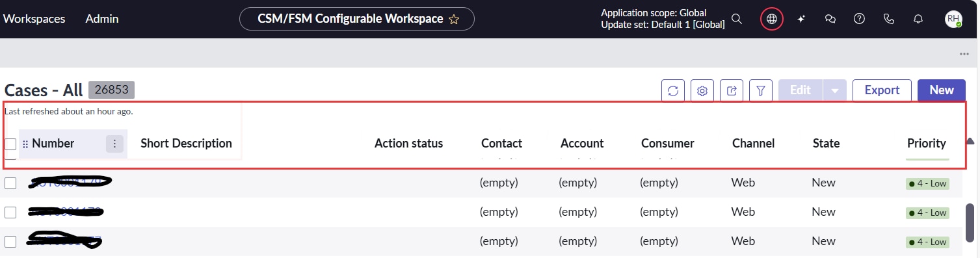Open the chat conversations icon
The height and width of the screenshot is (258, 980).
[830, 19]
